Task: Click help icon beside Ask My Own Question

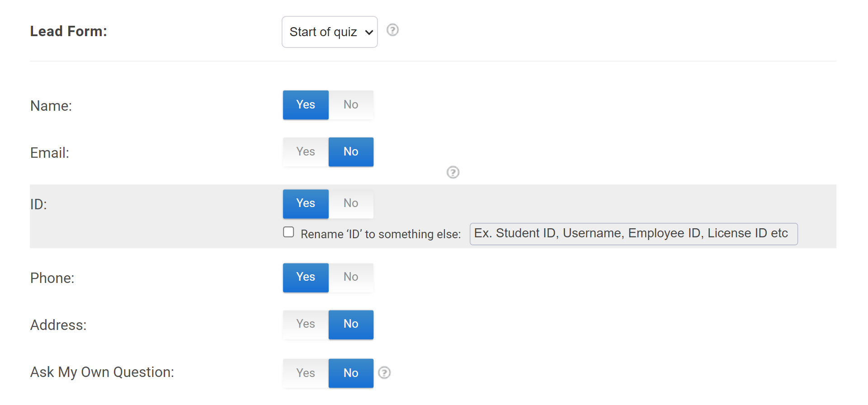Action: point(384,372)
